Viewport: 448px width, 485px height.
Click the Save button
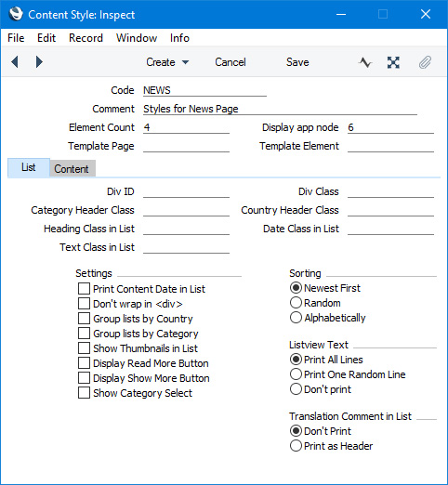[297, 62]
